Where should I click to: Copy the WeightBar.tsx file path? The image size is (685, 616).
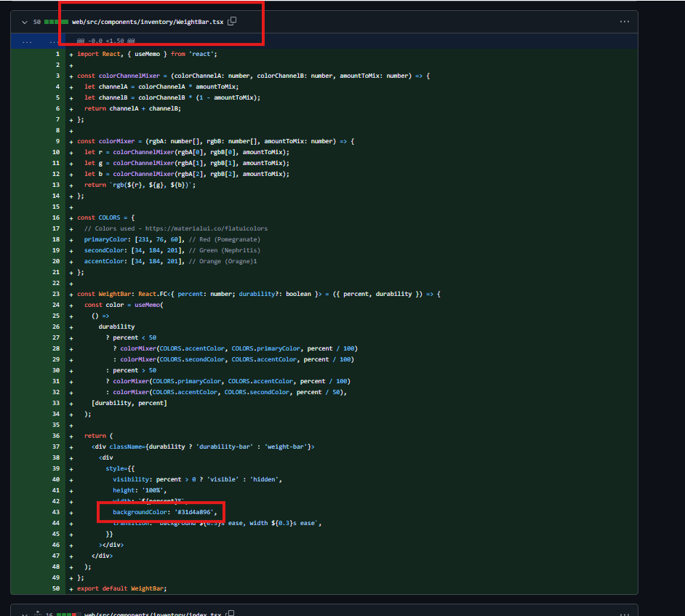[232, 22]
